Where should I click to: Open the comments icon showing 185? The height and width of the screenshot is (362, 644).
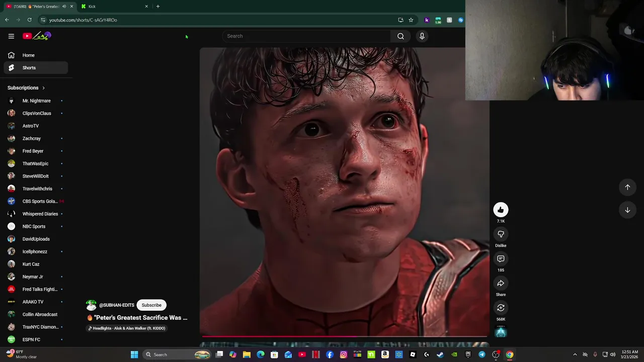click(x=501, y=259)
